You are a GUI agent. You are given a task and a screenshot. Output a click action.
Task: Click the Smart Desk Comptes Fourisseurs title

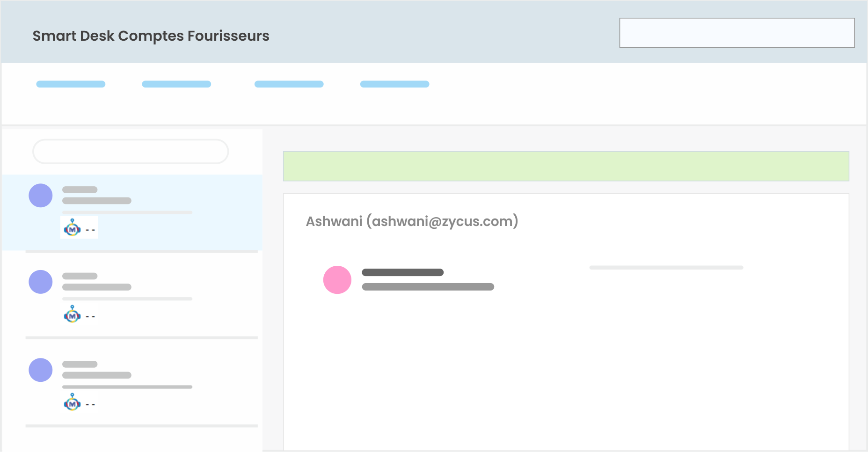pyautogui.click(x=151, y=36)
